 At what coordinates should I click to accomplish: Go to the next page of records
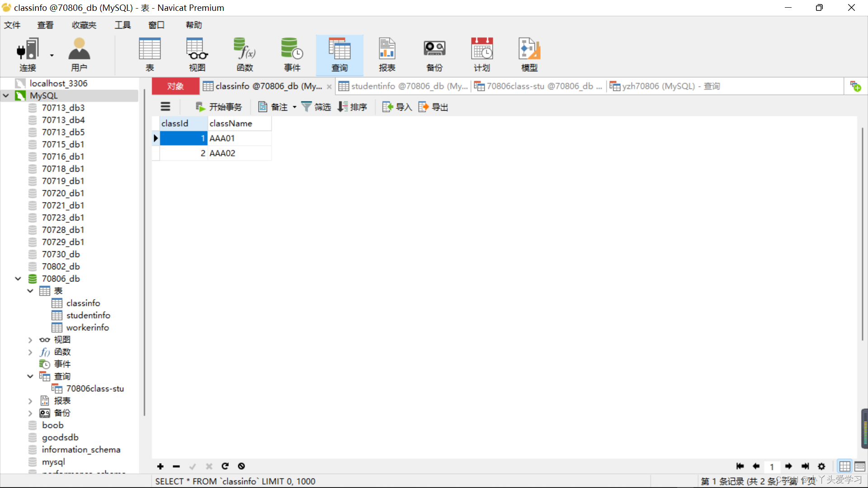[788, 466]
